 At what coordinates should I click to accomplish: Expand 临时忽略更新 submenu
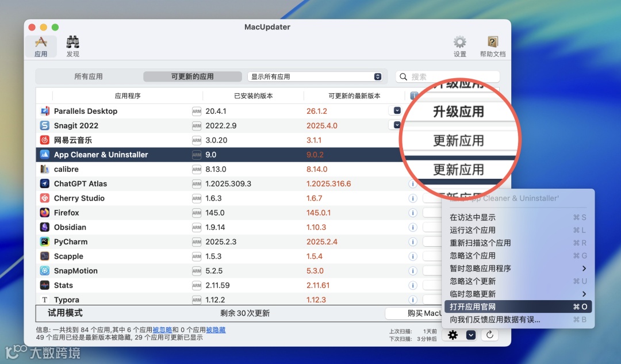[518, 294]
